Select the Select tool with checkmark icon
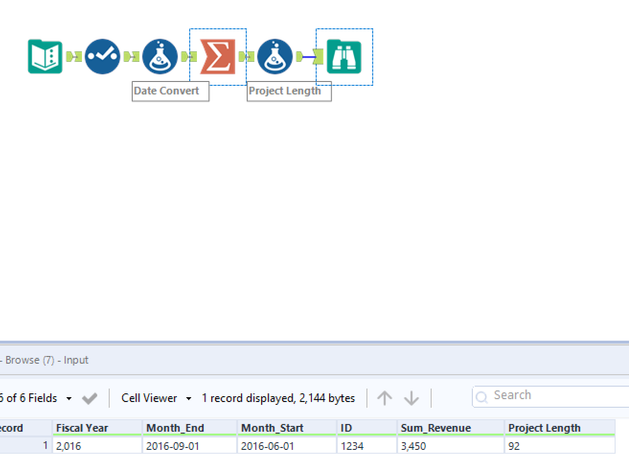This screenshot has height=460, width=629. click(x=102, y=57)
